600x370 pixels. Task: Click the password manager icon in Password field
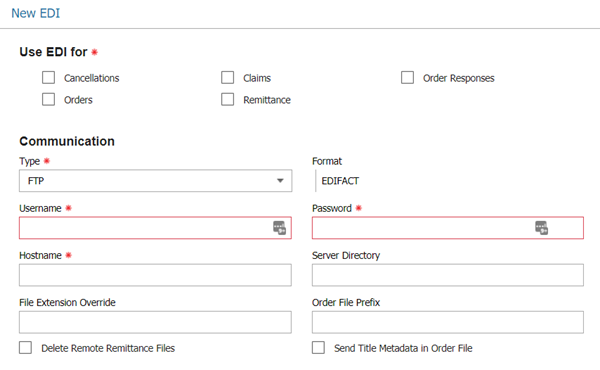[541, 228]
